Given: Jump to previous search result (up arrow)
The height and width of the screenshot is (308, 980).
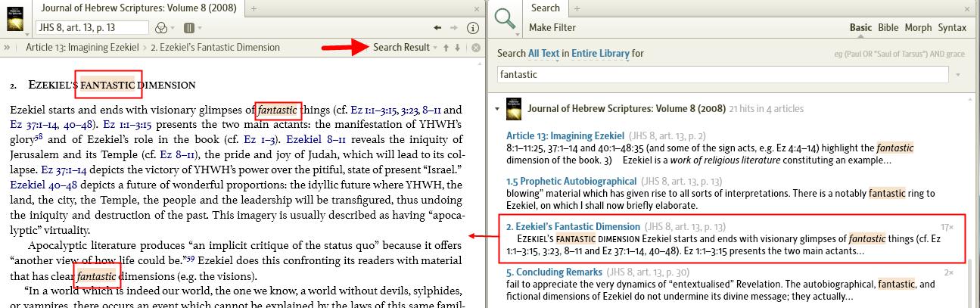Looking at the screenshot, I should tap(446, 48).
